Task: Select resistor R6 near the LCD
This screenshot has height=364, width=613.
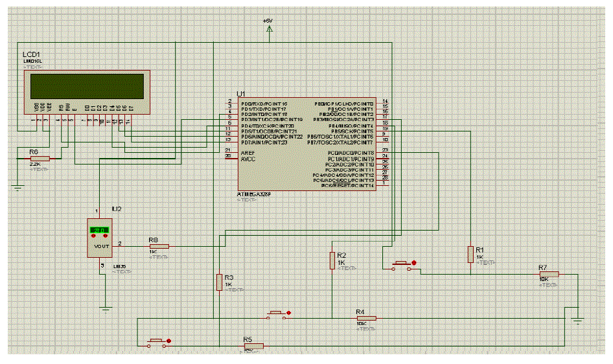Action: [40, 158]
